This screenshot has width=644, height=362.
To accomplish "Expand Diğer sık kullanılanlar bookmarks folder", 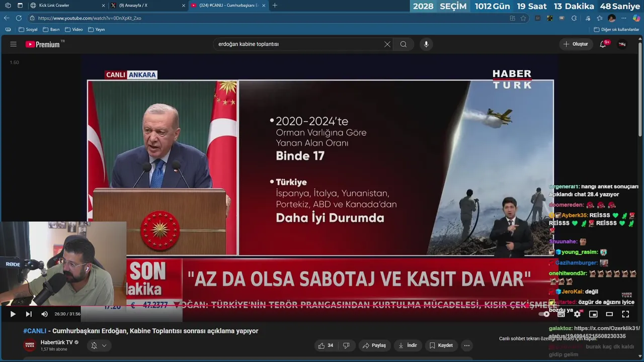I will pyautogui.click(x=616, y=30).
